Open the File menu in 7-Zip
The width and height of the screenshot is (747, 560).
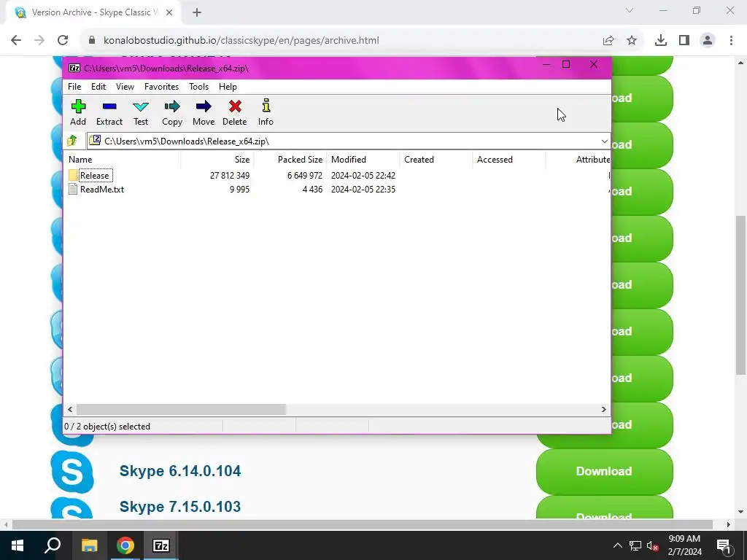(74, 87)
